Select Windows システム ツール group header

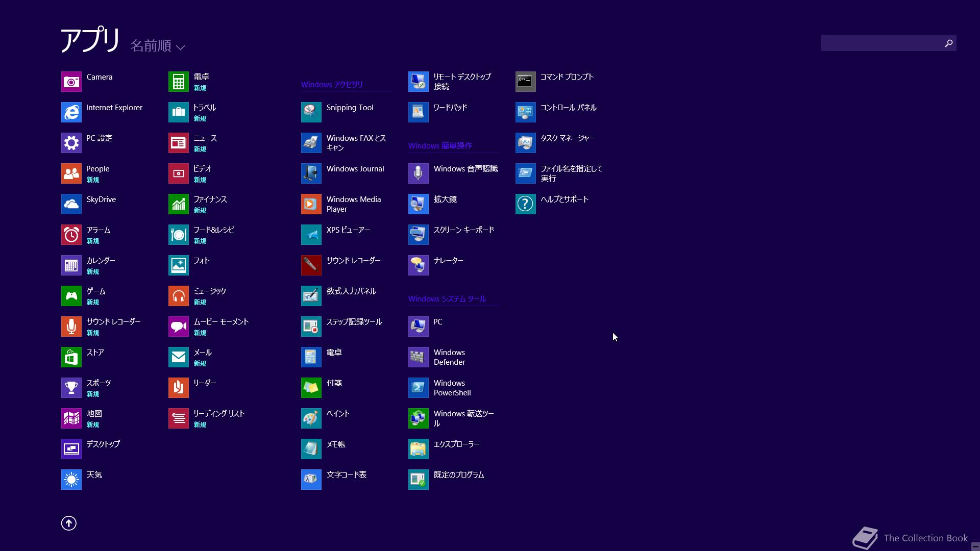pos(447,299)
